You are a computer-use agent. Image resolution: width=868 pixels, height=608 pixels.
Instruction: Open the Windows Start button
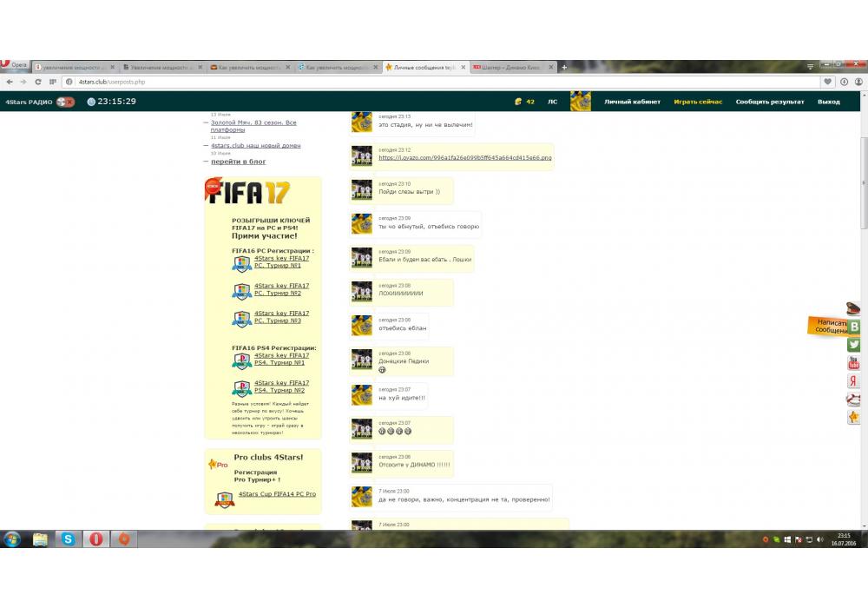pyautogui.click(x=11, y=539)
